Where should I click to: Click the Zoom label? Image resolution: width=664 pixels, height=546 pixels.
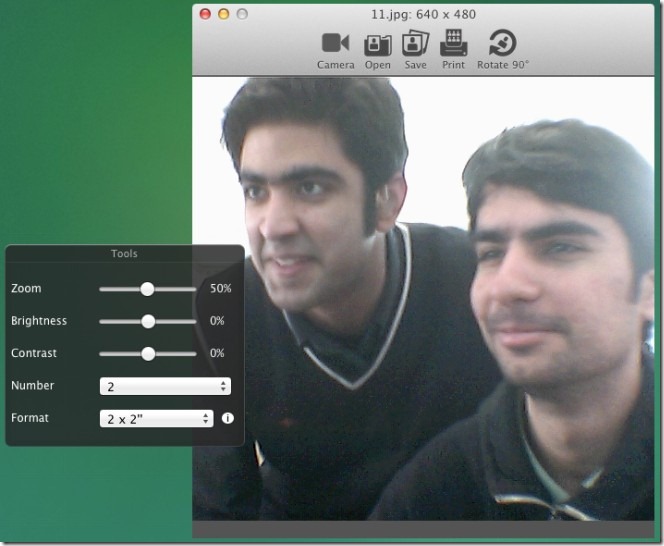click(x=26, y=288)
